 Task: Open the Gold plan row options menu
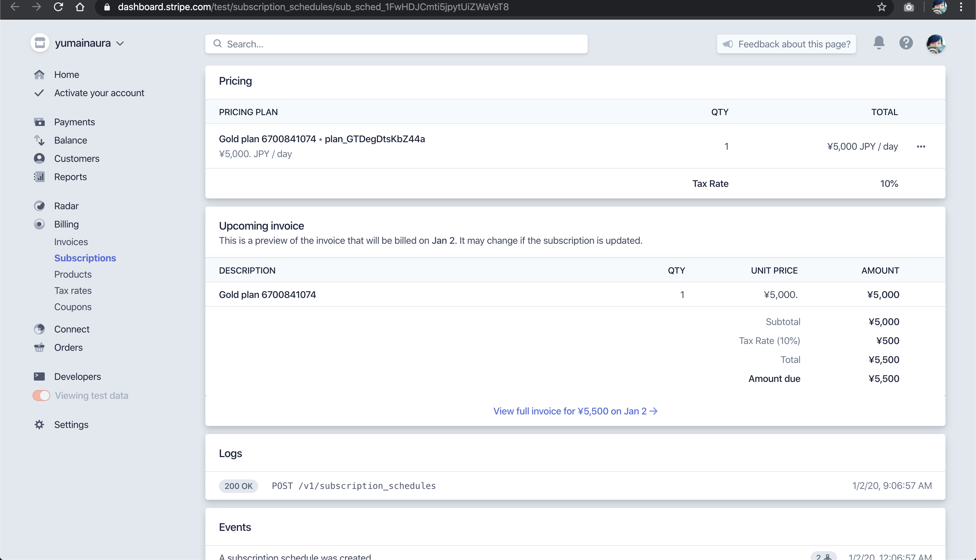(920, 147)
